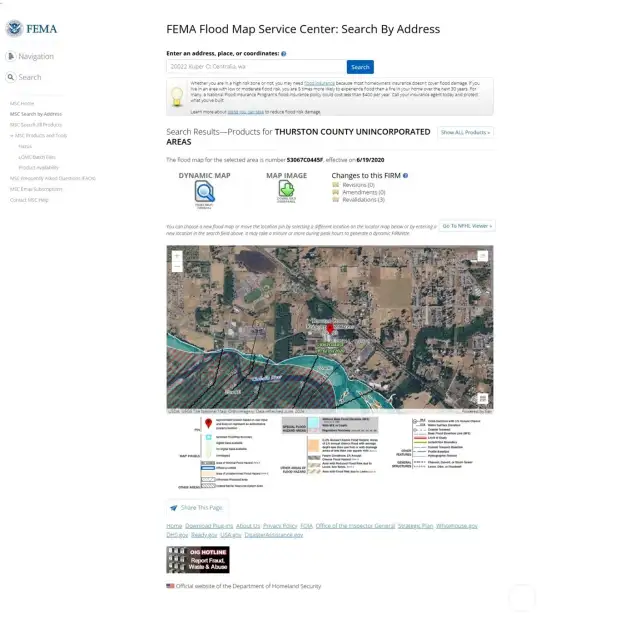The height and width of the screenshot is (618, 640).
Task: Zoom in on the locator map
Action: click(177, 256)
